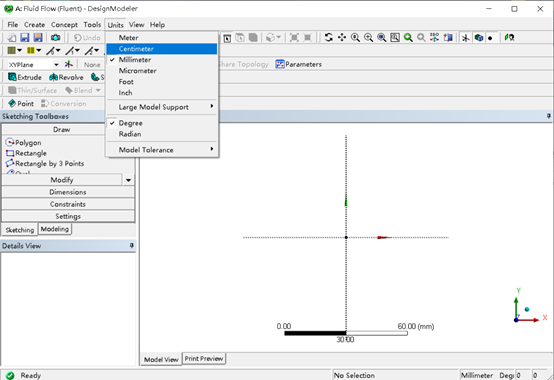Choose Foot in Units menu
This screenshot has width=554, height=380.
[162, 82]
